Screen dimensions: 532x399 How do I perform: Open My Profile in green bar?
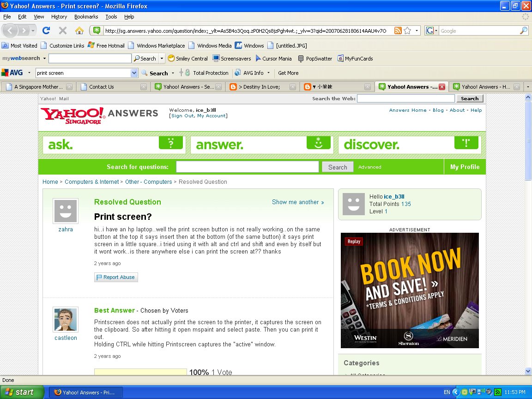465,167
